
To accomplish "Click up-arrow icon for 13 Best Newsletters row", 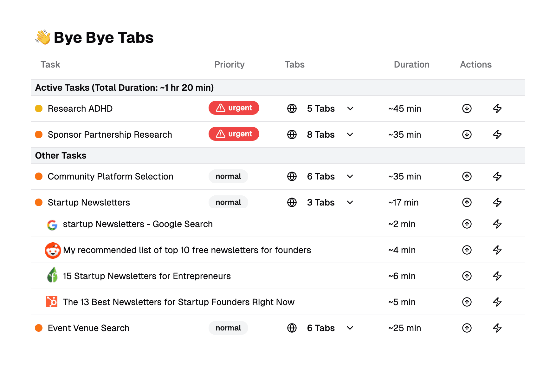I will coord(467,302).
